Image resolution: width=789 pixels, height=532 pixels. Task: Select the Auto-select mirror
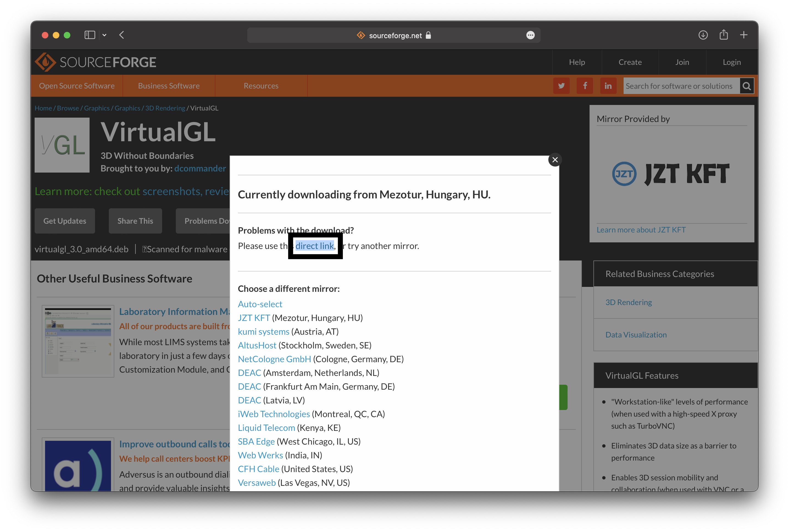tap(260, 304)
